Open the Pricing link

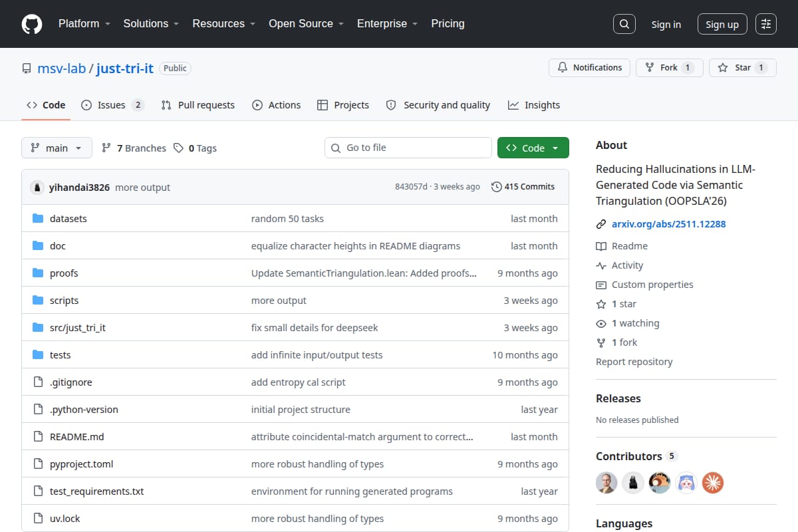tap(448, 24)
